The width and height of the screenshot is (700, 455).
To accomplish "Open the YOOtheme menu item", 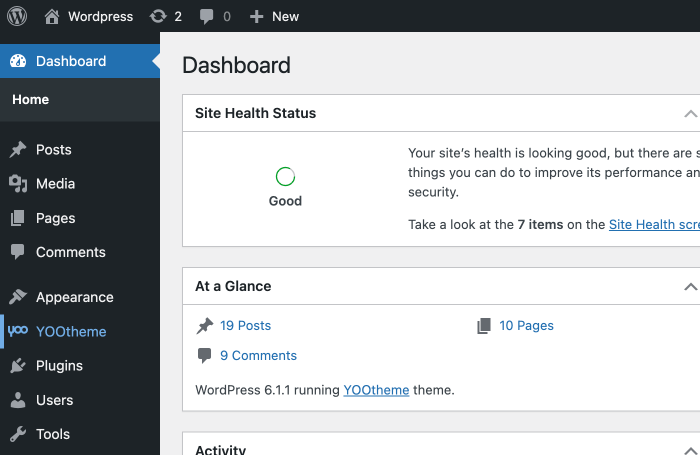I will [80, 331].
